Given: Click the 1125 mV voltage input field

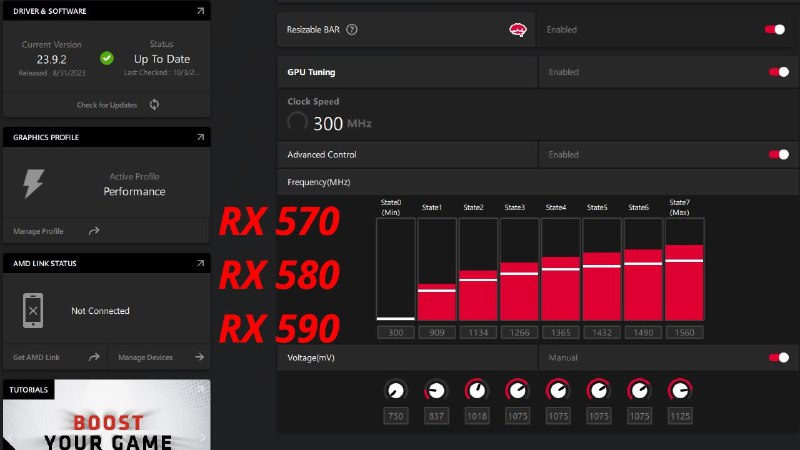Looking at the screenshot, I should click(680, 416).
